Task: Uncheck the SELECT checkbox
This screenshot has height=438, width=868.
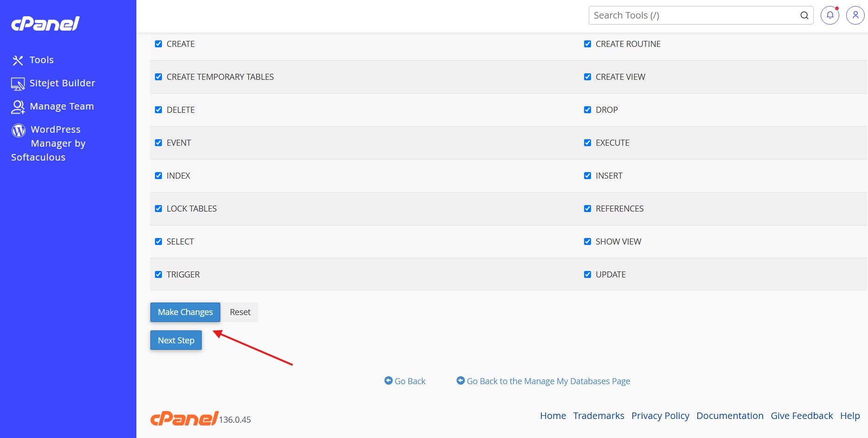Action: coord(158,242)
